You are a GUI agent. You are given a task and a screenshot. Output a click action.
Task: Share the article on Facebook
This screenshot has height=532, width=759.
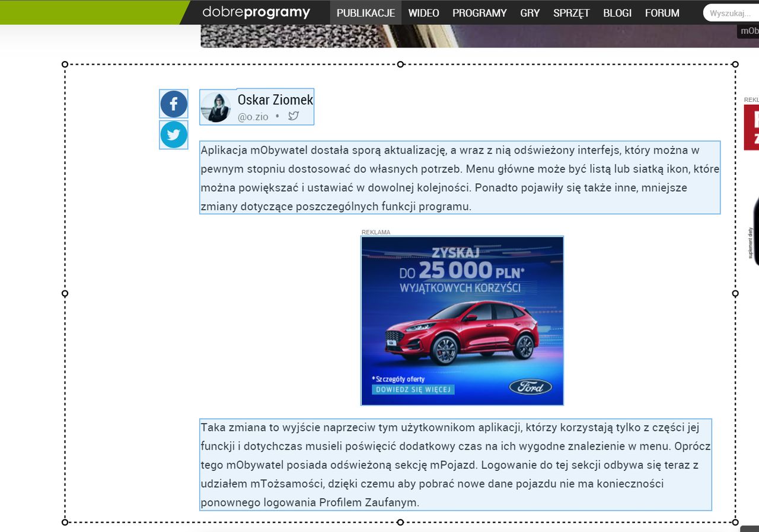(x=174, y=104)
